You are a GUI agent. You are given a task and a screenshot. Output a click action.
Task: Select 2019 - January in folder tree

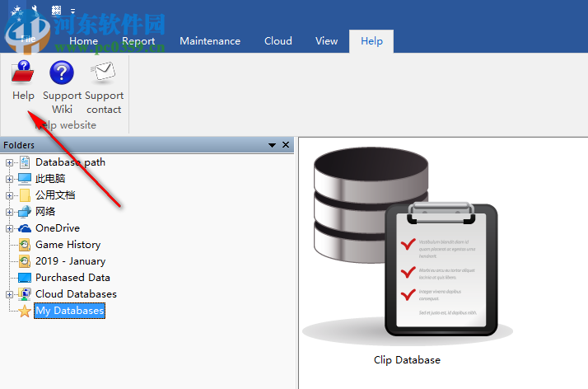71,261
